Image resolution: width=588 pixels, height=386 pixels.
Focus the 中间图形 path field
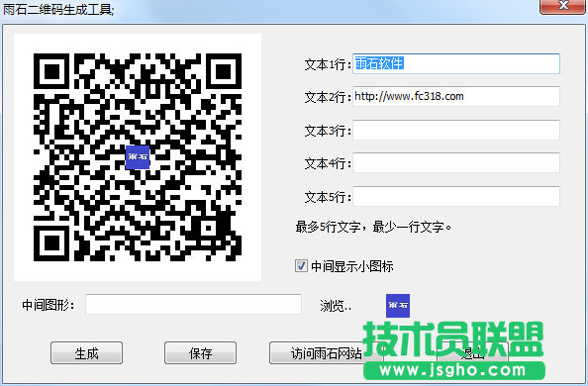click(x=193, y=304)
